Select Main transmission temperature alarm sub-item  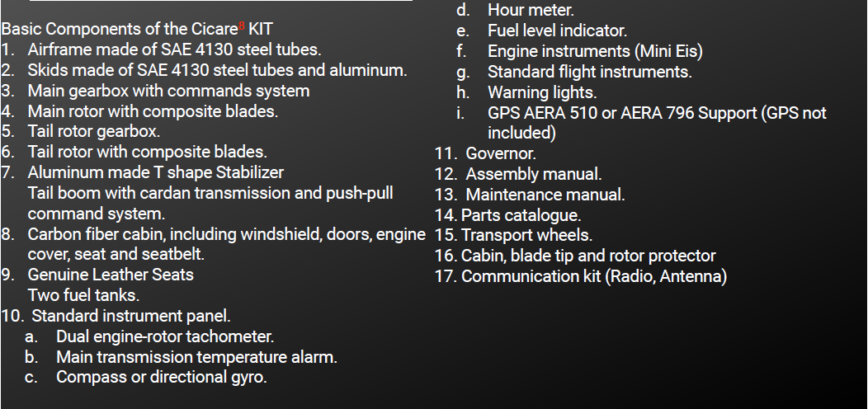pyautogui.click(x=196, y=357)
